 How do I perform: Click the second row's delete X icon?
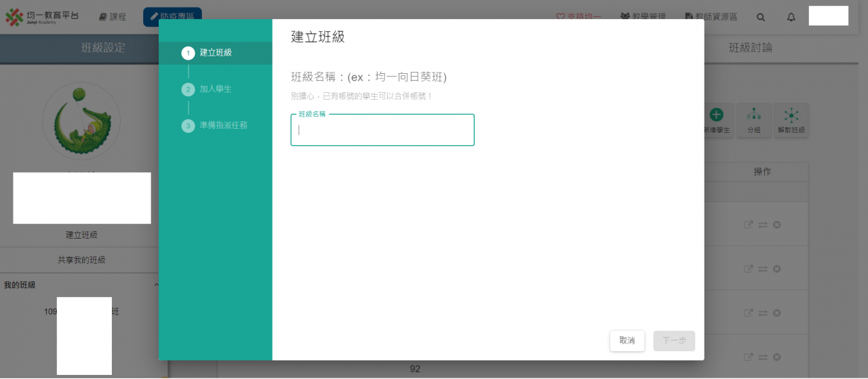tap(777, 269)
